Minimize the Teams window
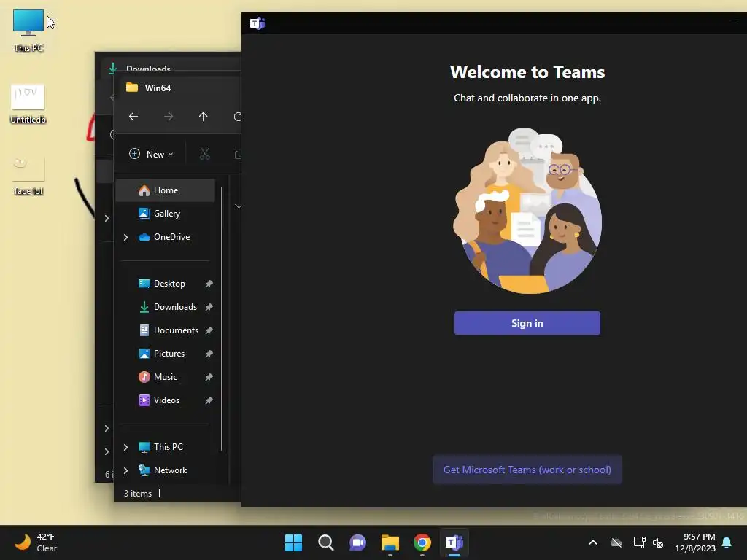This screenshot has height=560, width=747. 732,23
